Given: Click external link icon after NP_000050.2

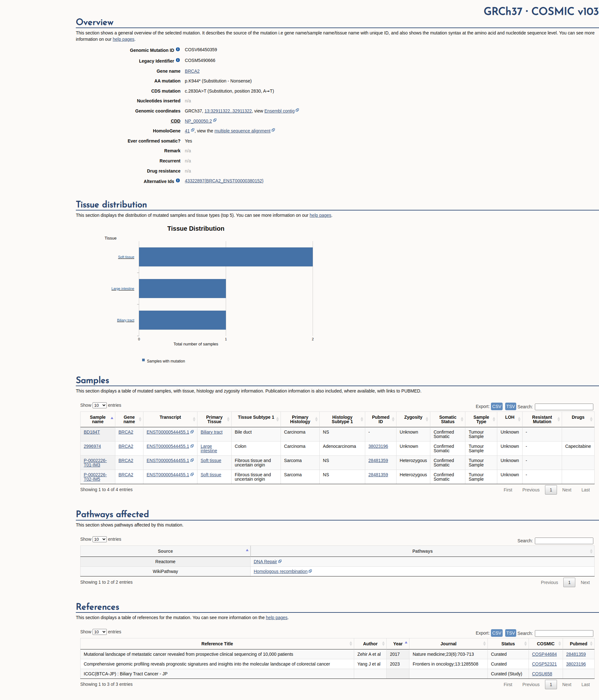Looking at the screenshot, I should pos(215,120).
